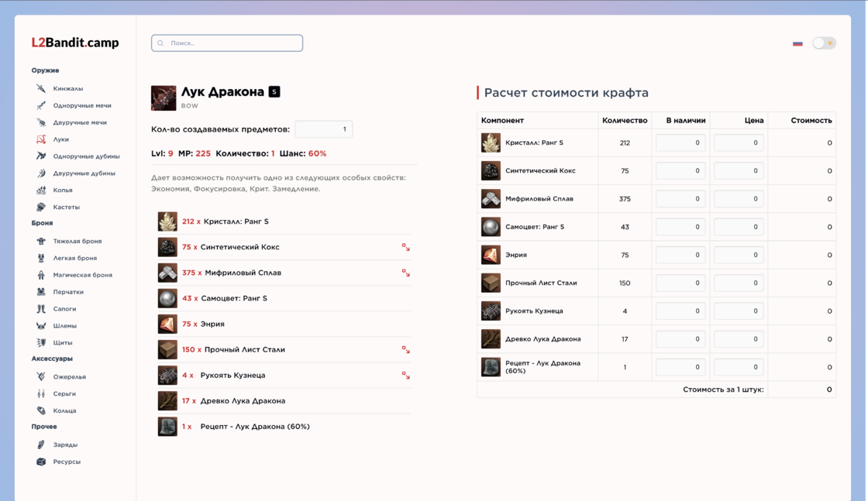Screen dimensions: 868x501
Task: Open the Кинжалы category in sidebar
Action: pyautogui.click(x=67, y=89)
